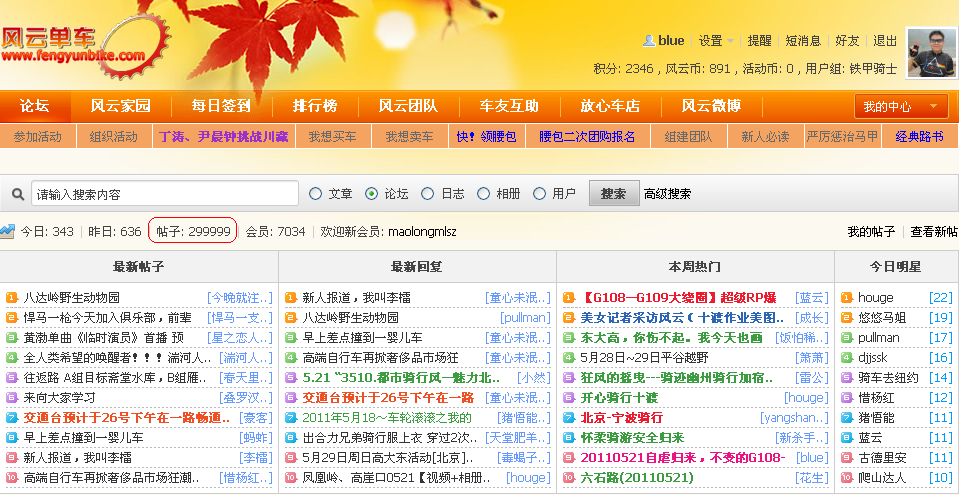
Task: Click the user icon beside blue
Action: tap(648, 41)
